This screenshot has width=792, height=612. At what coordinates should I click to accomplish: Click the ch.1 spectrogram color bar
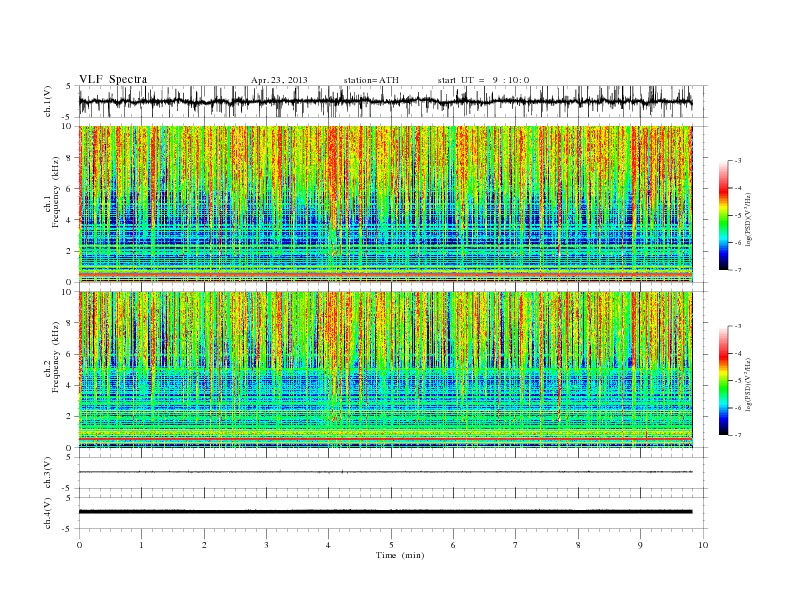(x=723, y=215)
